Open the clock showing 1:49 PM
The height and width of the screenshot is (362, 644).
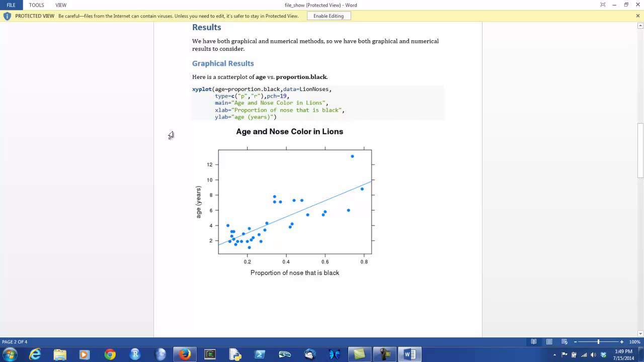click(x=624, y=354)
